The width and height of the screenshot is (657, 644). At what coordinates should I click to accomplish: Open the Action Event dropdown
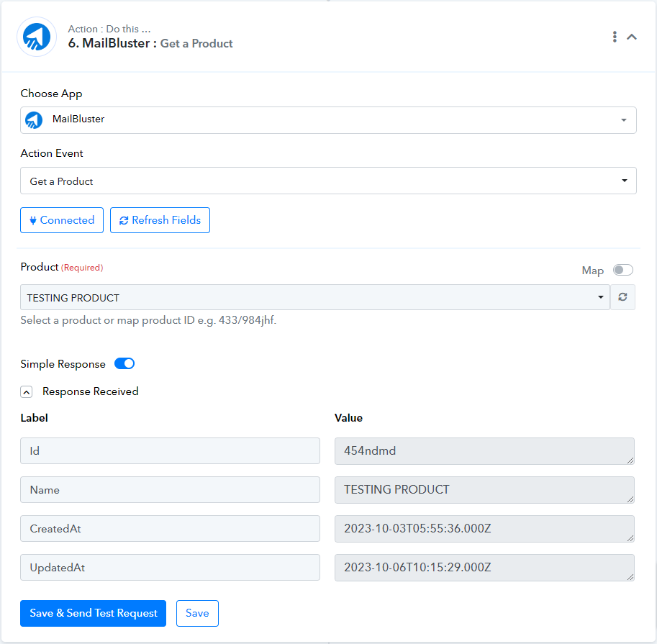[x=328, y=181]
